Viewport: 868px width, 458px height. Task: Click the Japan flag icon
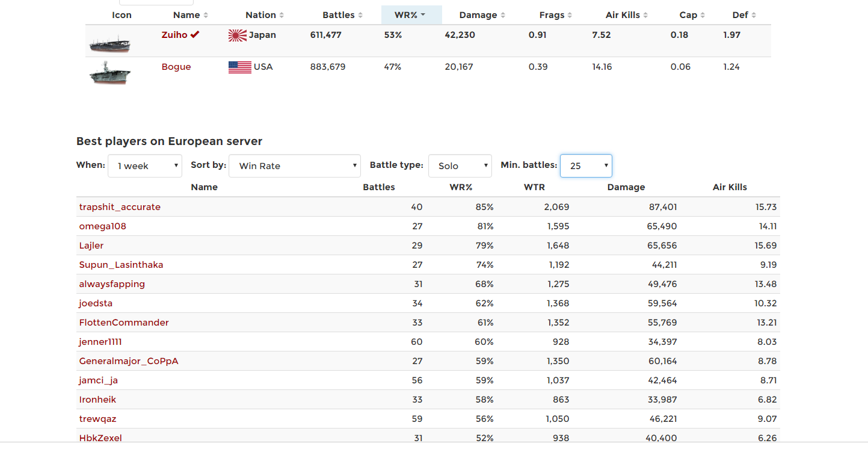238,36
